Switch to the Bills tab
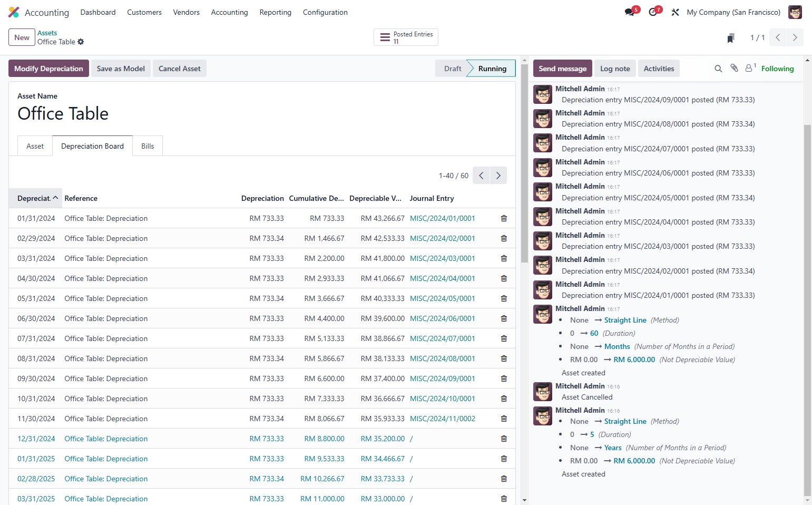 [148, 146]
